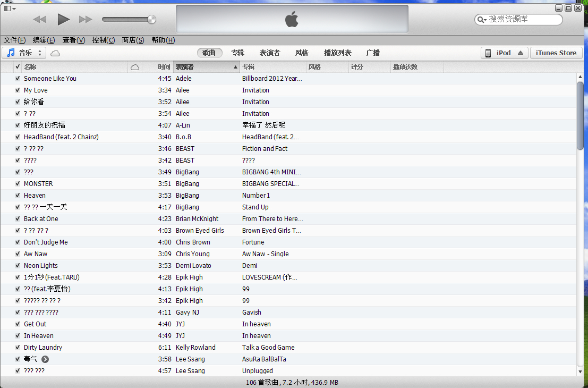The image size is (588, 388).
Task: Uncheck the Heaven song checkbox
Action: [x=17, y=195]
